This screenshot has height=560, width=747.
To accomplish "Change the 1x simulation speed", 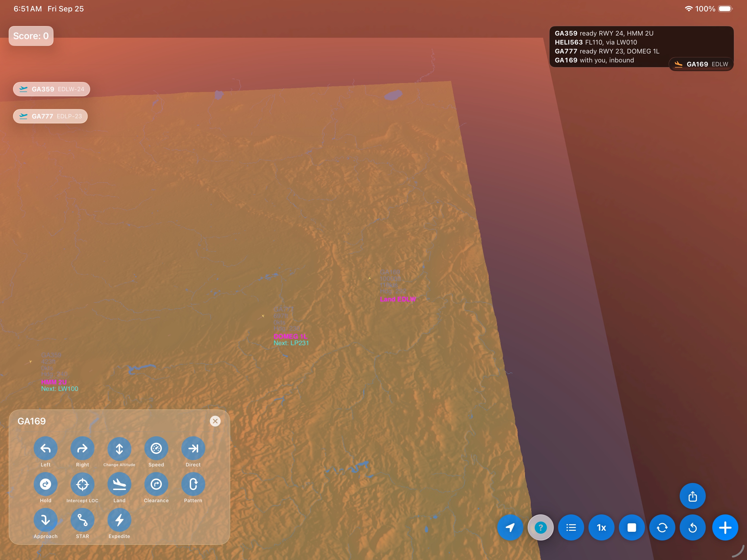I will (x=602, y=527).
